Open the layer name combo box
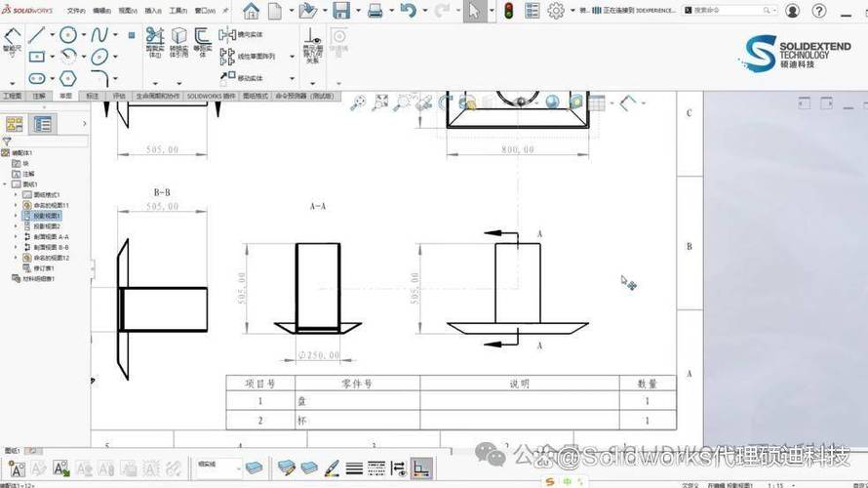 (x=218, y=468)
